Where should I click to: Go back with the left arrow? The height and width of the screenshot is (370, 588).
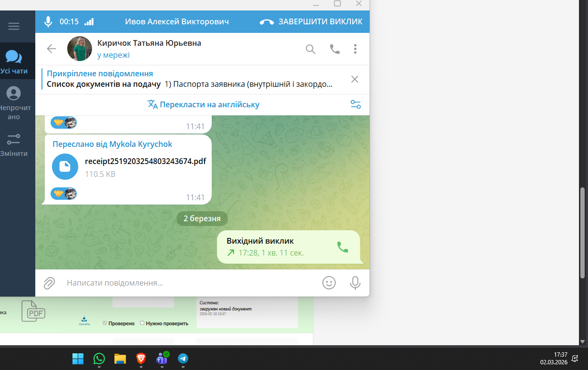(x=52, y=49)
